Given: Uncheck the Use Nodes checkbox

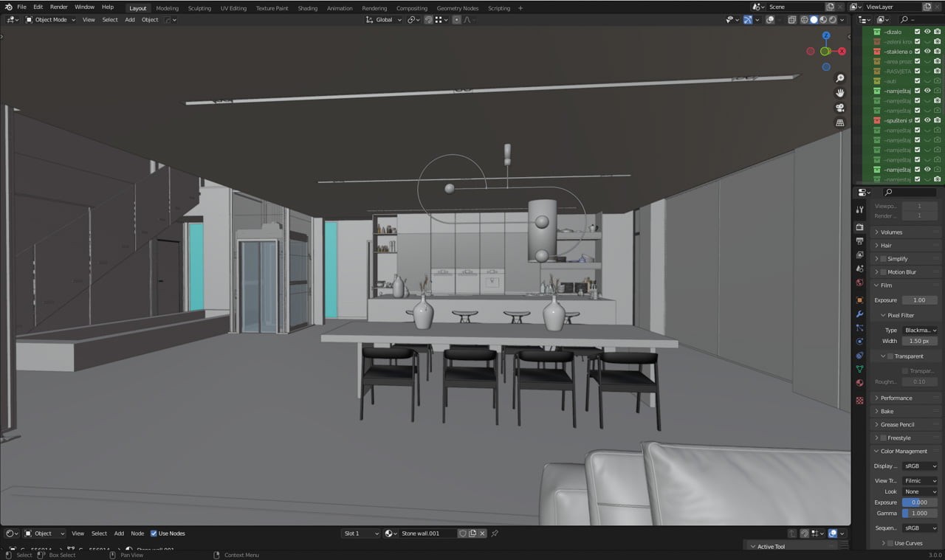Looking at the screenshot, I should [154, 533].
